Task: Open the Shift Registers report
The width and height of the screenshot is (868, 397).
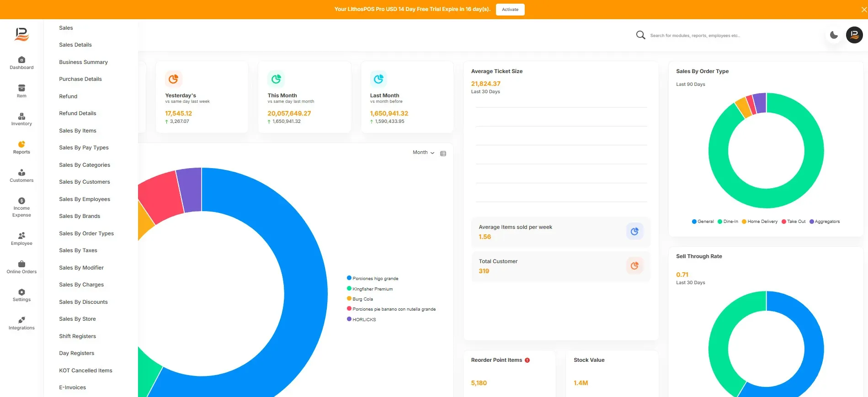Action: [x=77, y=336]
